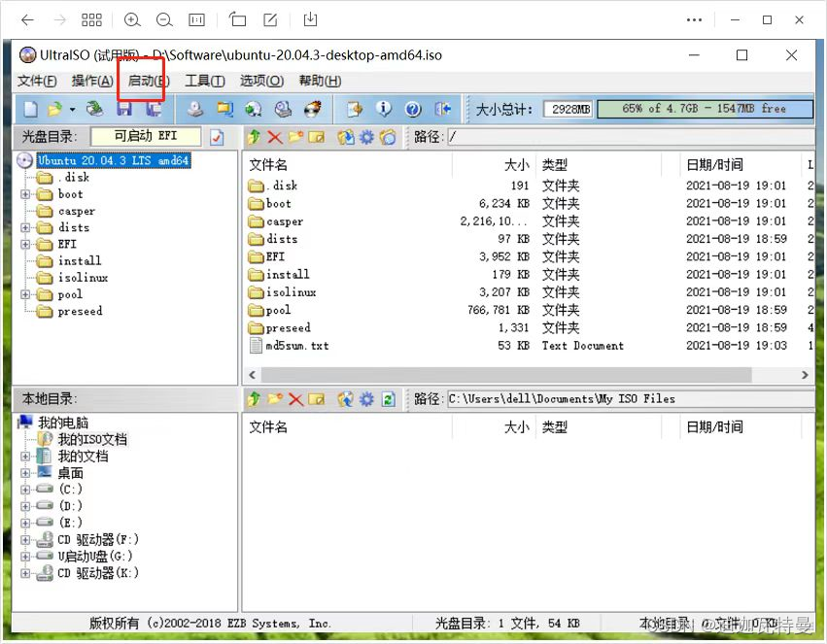Click the Open CD/DVD icon with green arrow
The height and width of the screenshot is (644, 827).
click(x=95, y=109)
